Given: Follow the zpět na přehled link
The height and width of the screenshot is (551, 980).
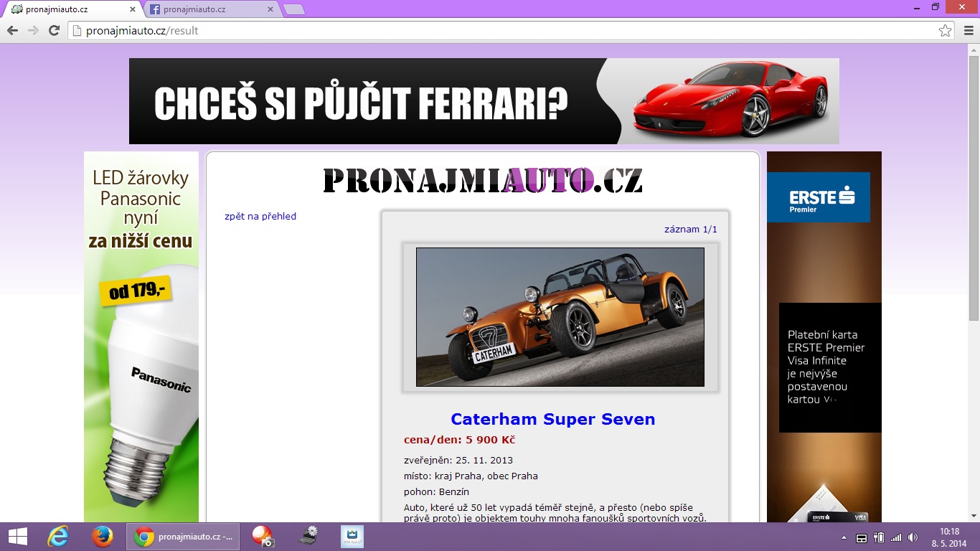Looking at the screenshot, I should tap(260, 216).
